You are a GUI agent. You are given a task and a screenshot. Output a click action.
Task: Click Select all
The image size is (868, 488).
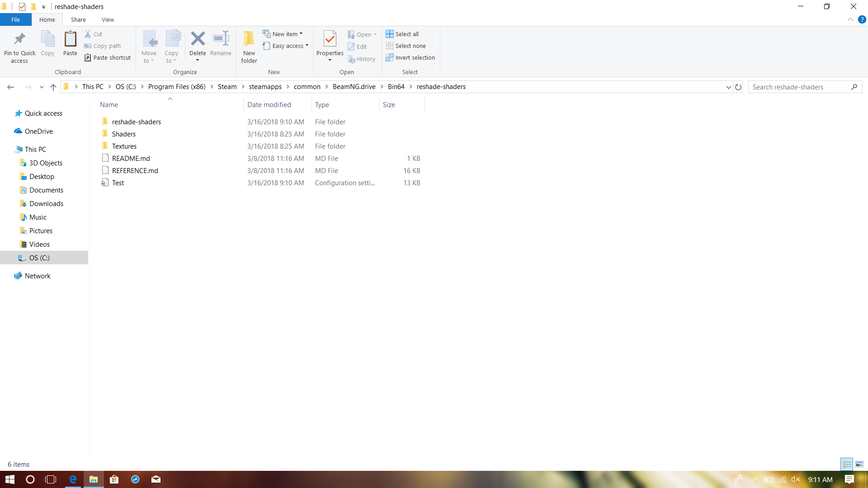[402, 34]
